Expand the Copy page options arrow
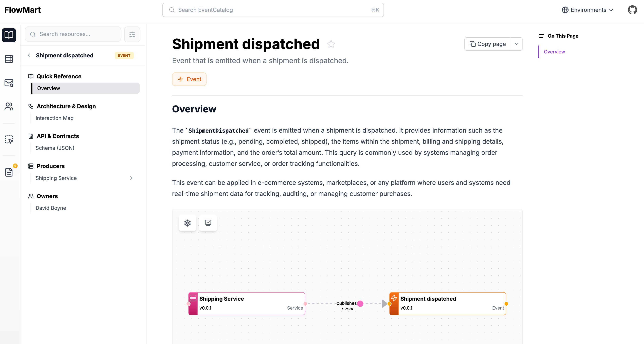The image size is (644, 344). [x=516, y=44]
